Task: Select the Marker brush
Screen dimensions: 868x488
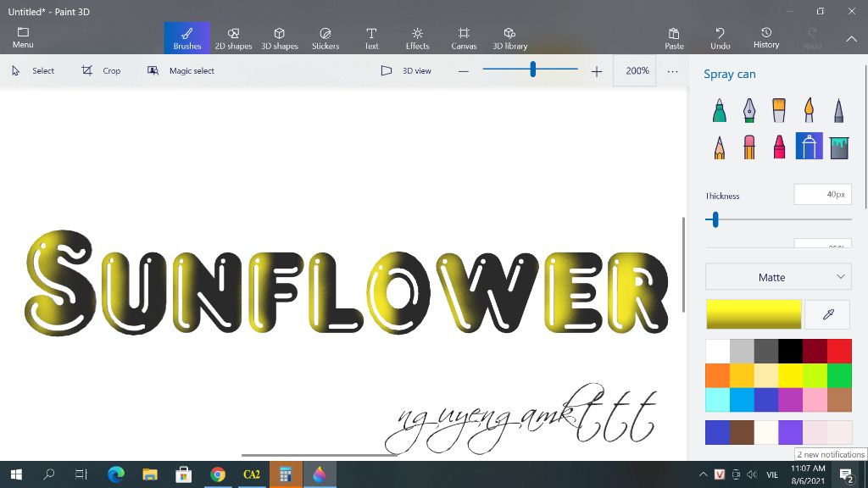Action: pyautogui.click(x=719, y=110)
